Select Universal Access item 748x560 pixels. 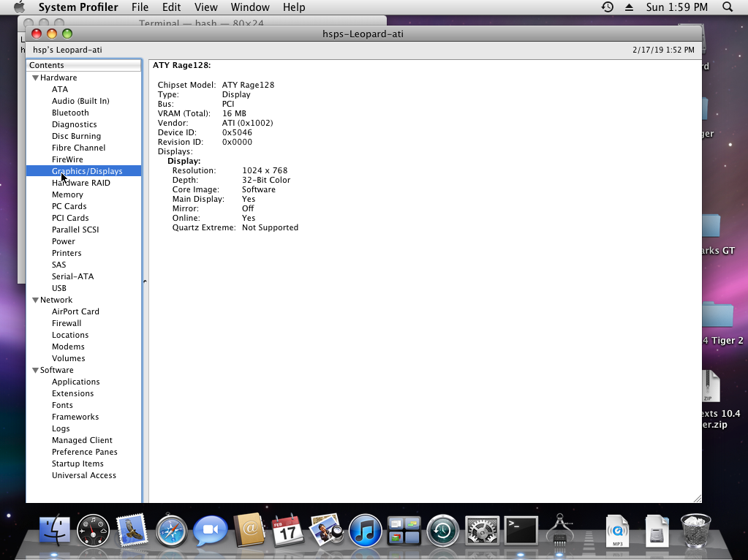click(x=84, y=475)
